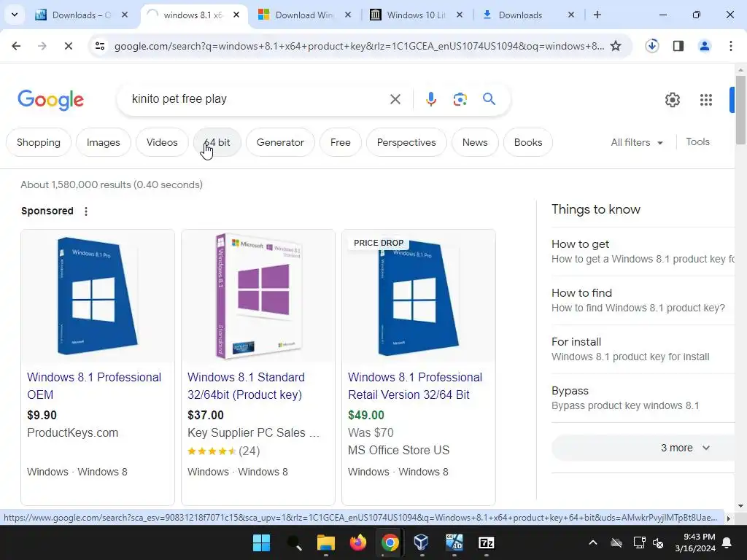Open Google quick settings gear
Viewport: 747px width, 560px height.
[672, 100]
